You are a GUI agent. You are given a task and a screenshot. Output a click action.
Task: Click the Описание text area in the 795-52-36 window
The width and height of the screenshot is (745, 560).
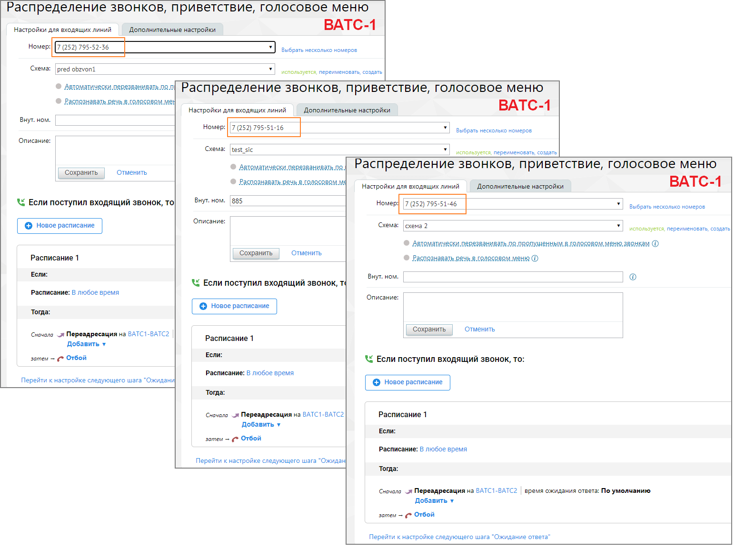(115, 150)
